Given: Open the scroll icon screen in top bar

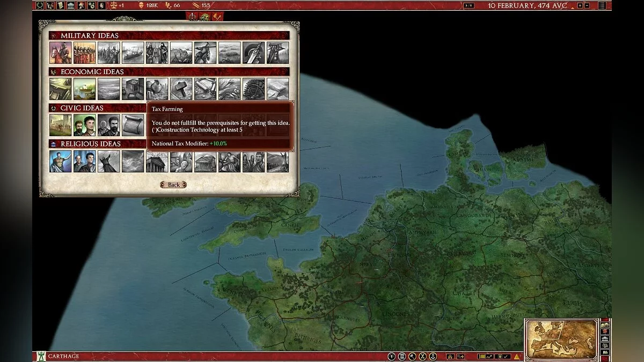Looking at the screenshot, I should [x=61, y=5].
